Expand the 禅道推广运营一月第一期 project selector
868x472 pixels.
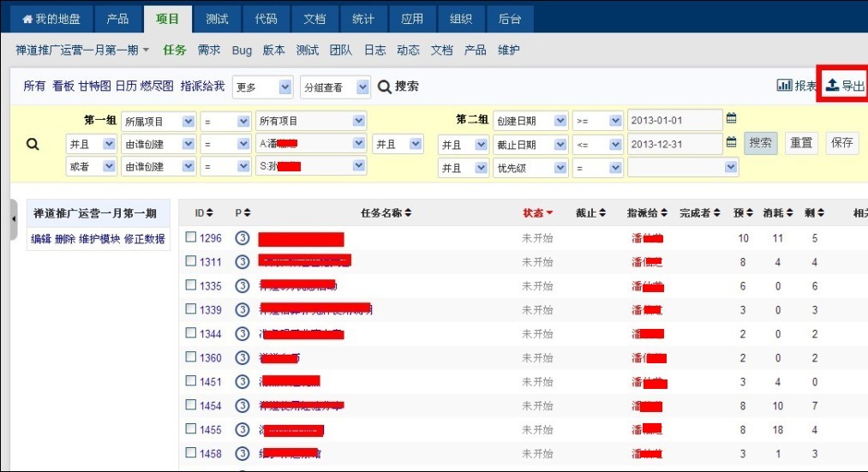(82, 50)
